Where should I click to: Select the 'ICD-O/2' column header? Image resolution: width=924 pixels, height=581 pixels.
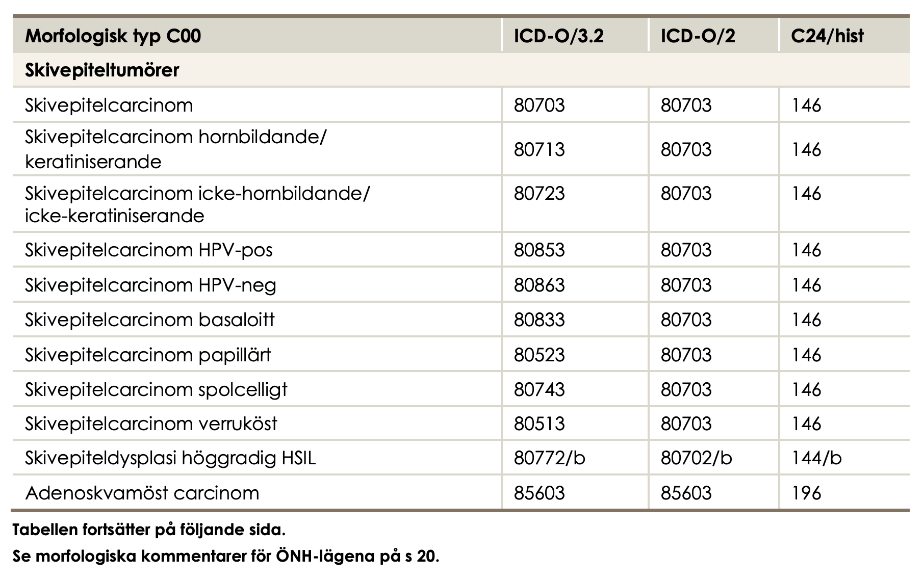point(698,36)
